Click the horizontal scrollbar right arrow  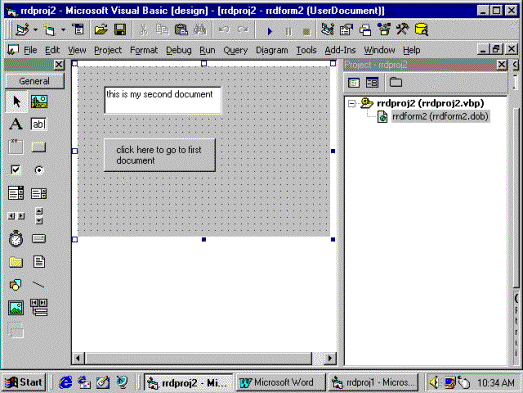330,358
